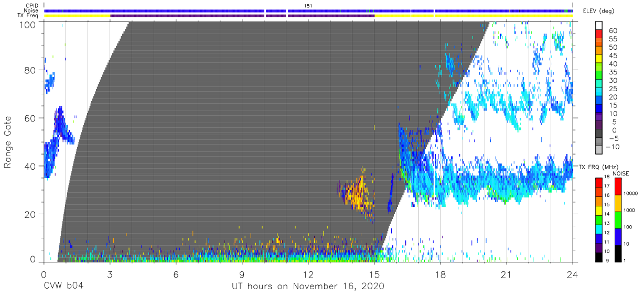Select the '18' UT hour tick label
This screenshot has height=297, width=644.
(440, 274)
